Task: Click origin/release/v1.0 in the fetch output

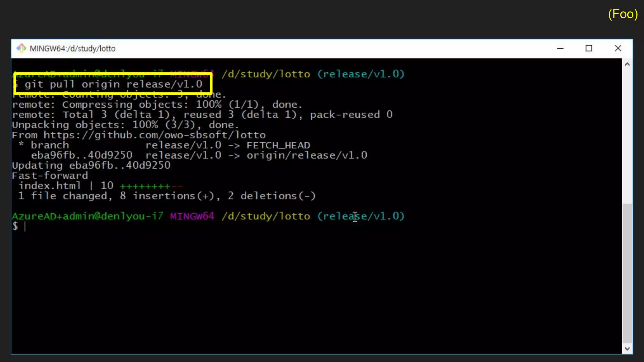Action: click(x=307, y=155)
